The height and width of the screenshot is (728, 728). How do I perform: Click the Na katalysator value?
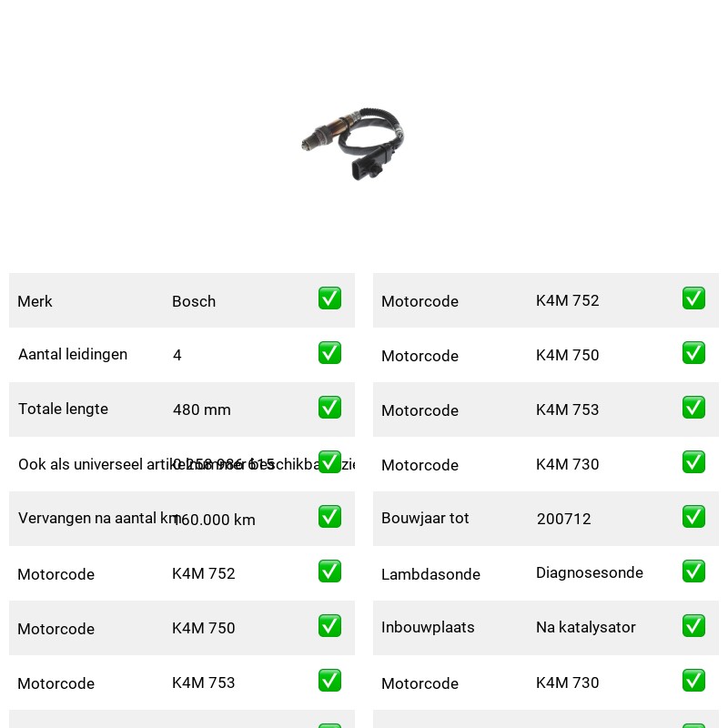[585, 627]
